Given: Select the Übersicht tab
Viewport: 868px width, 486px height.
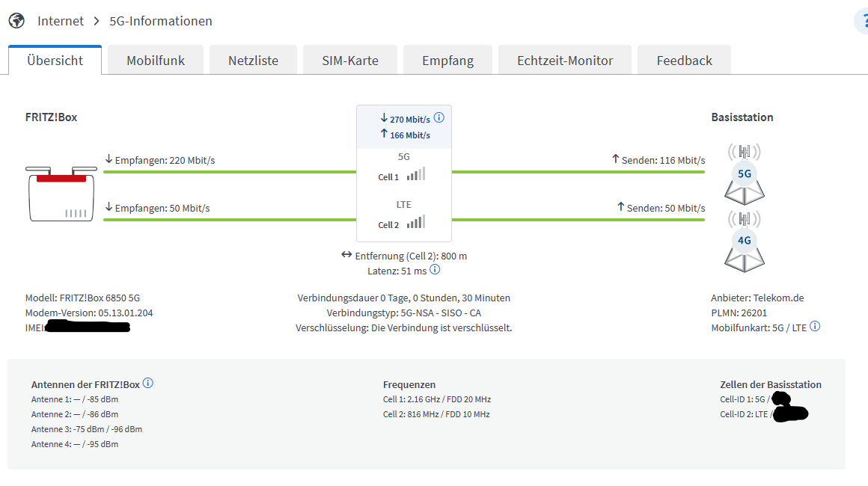Looking at the screenshot, I should 55,61.
